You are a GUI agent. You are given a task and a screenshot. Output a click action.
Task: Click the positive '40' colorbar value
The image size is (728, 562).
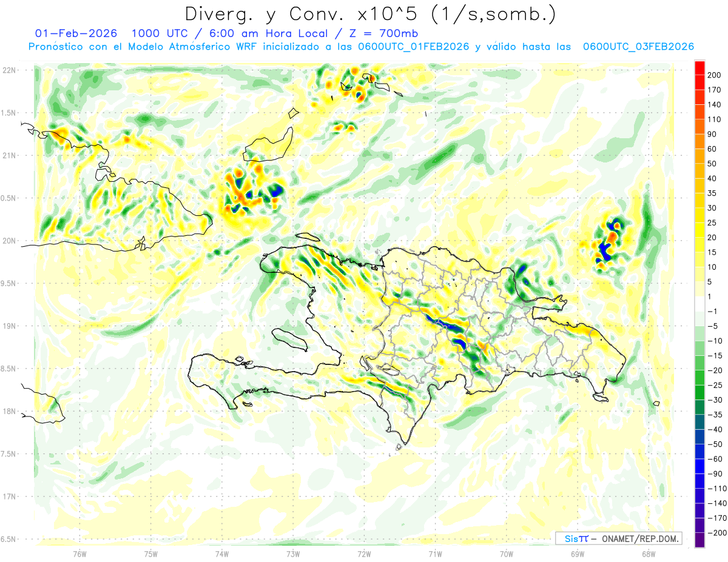713,178
